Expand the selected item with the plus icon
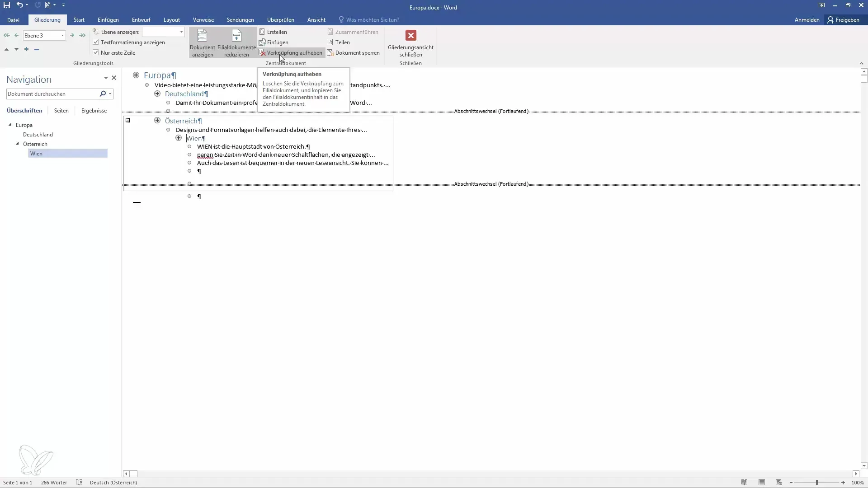The width and height of the screenshot is (868, 488). 26,49
